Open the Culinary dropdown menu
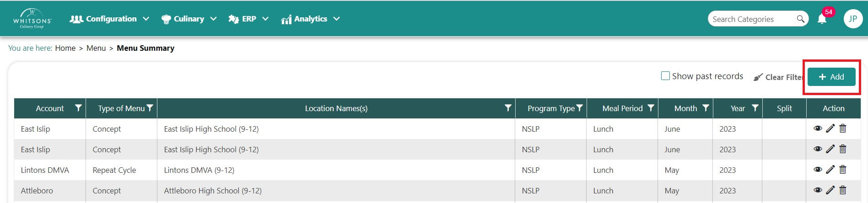The image size is (868, 203). (189, 19)
